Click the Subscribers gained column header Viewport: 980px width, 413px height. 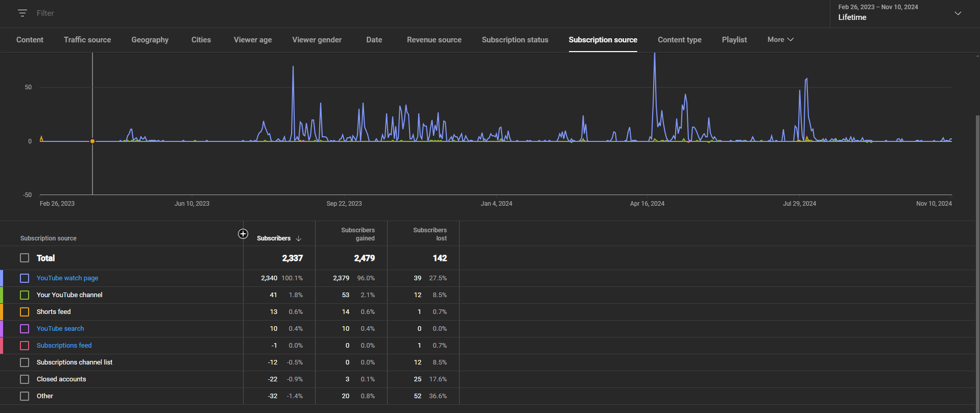[x=357, y=234]
